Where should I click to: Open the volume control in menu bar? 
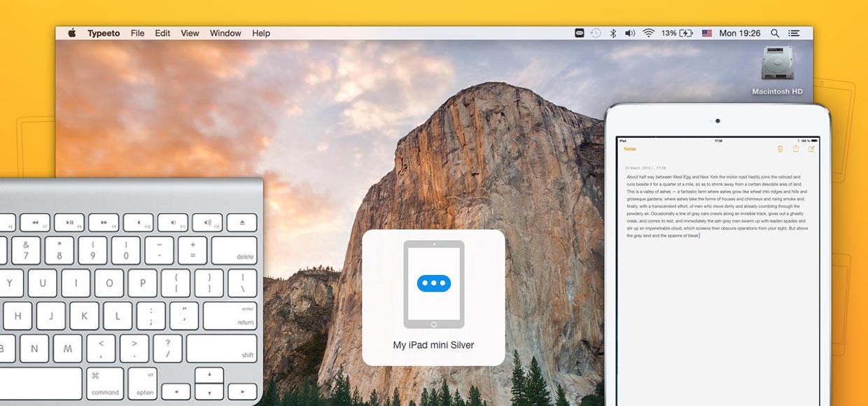pyautogui.click(x=630, y=33)
